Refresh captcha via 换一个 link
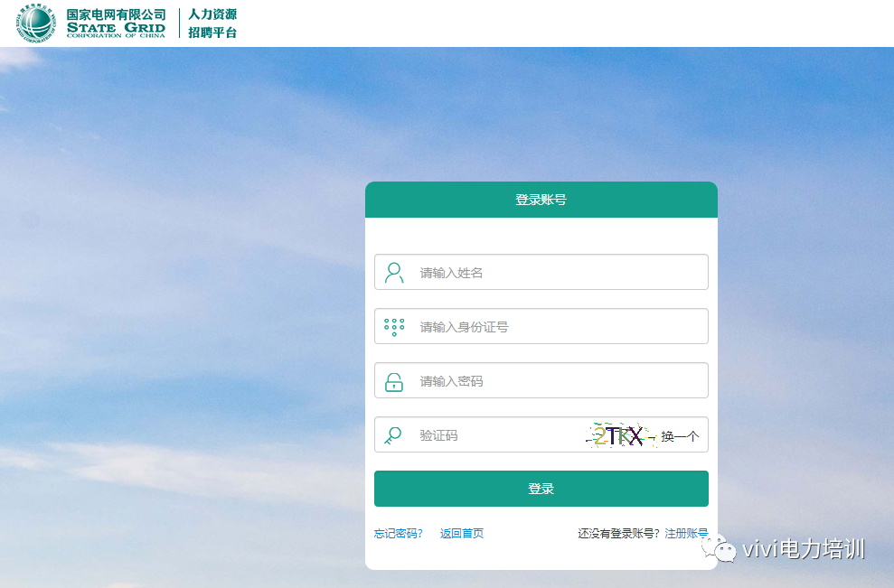 point(680,436)
